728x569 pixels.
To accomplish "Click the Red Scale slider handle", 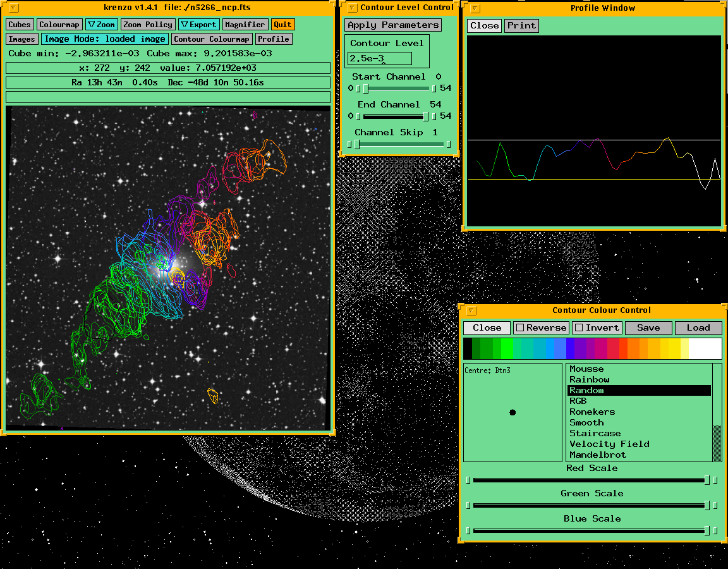I will point(707,480).
